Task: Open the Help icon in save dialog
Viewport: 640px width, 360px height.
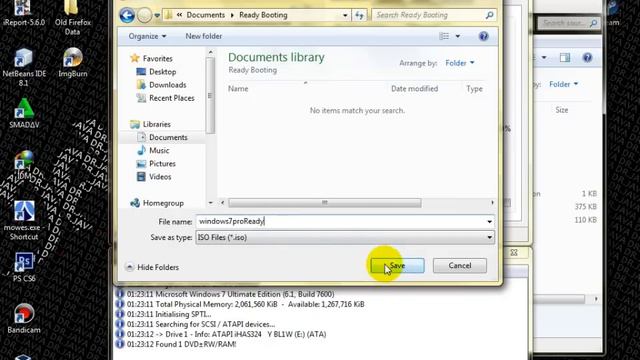Action: pyautogui.click(x=483, y=36)
